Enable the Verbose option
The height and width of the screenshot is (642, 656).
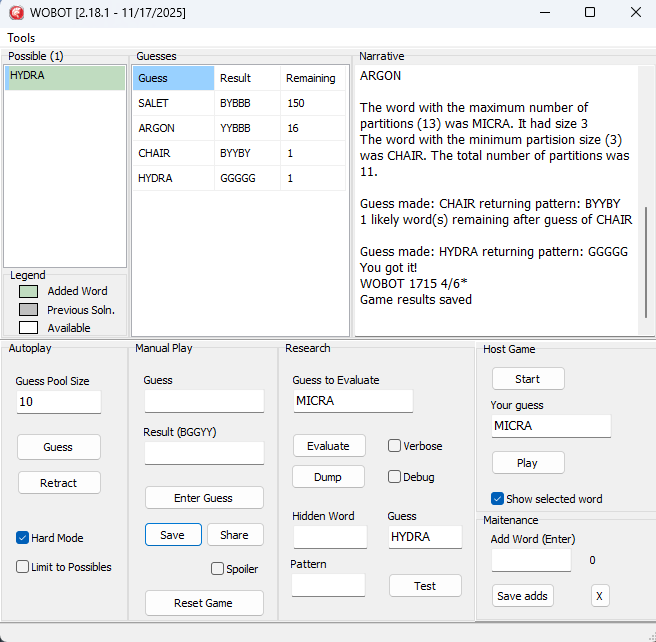pyautogui.click(x=395, y=446)
